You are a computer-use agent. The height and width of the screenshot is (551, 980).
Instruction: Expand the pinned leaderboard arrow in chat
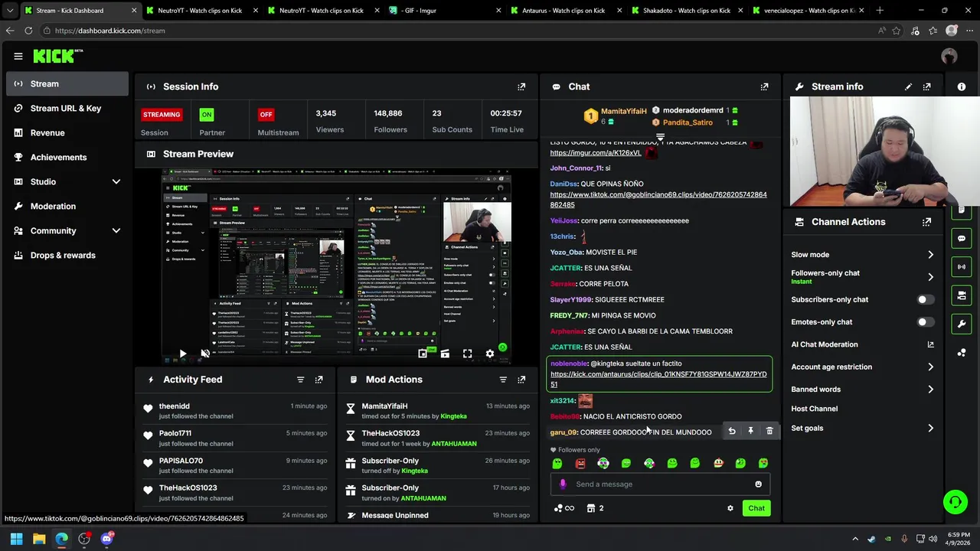[x=660, y=137]
